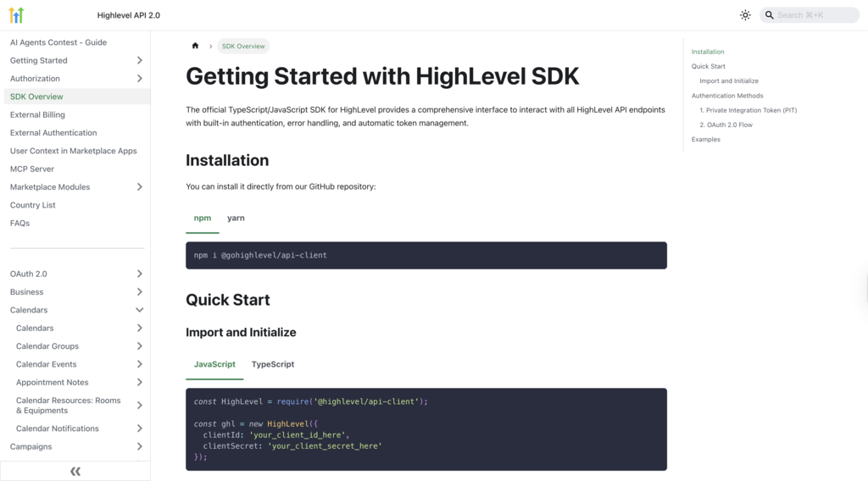Focus the Search input field
Viewport: 868px width, 481px height.
[x=810, y=15]
